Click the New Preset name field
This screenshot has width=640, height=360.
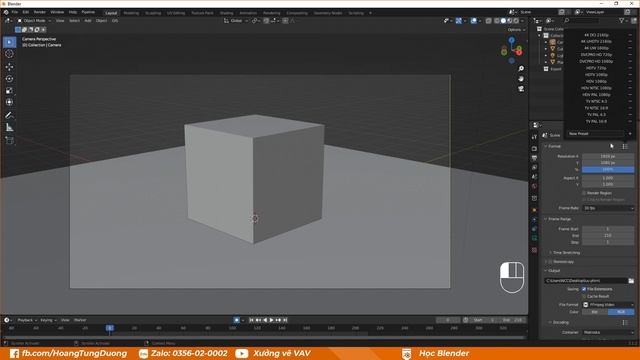click(x=596, y=133)
